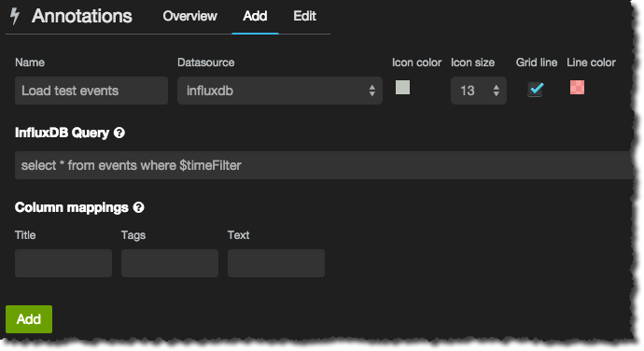Switch to the Edit tab

(304, 16)
